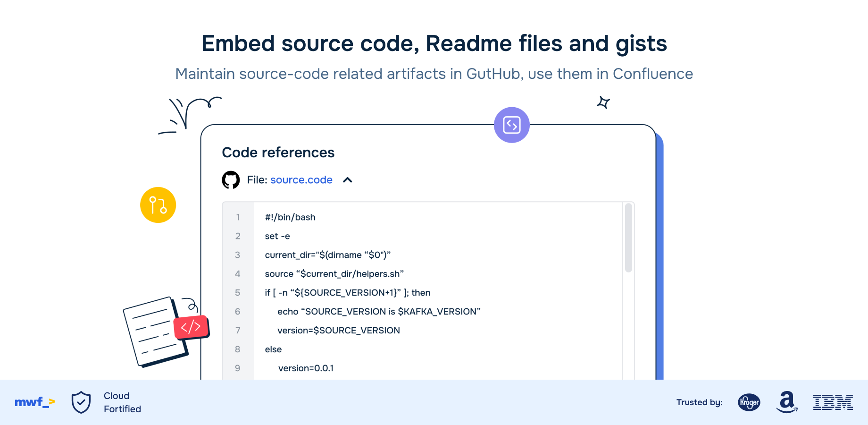Click the Amazon logo
The image size is (868, 425).
(x=786, y=402)
